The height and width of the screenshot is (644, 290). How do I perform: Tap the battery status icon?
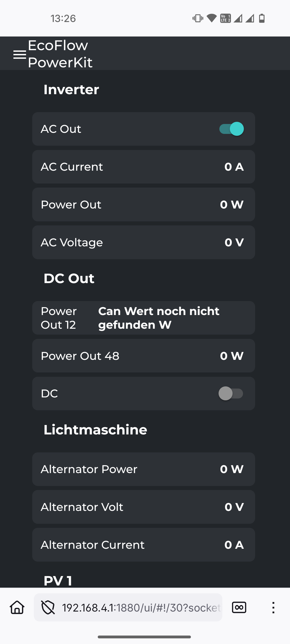point(262,18)
